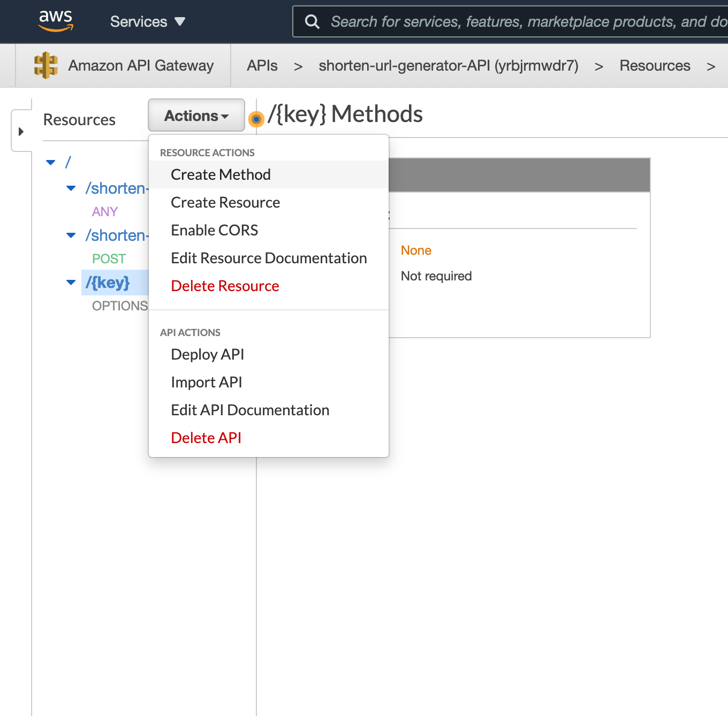Click the search magnifier icon

click(312, 21)
